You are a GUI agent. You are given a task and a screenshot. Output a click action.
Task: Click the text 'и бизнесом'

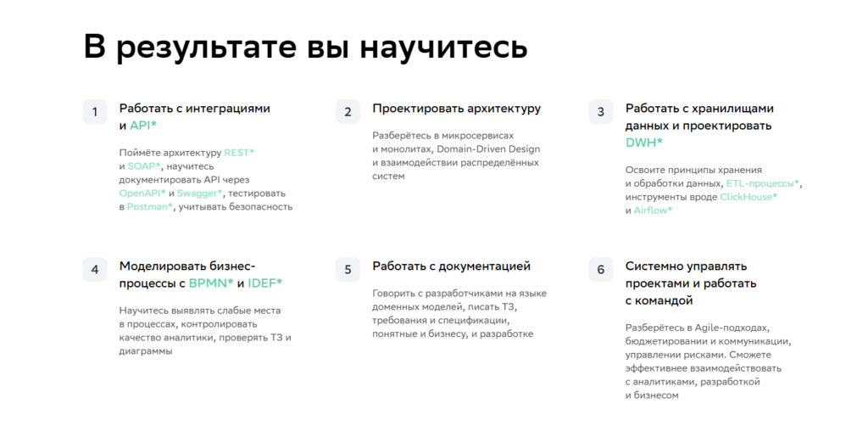[x=652, y=395]
